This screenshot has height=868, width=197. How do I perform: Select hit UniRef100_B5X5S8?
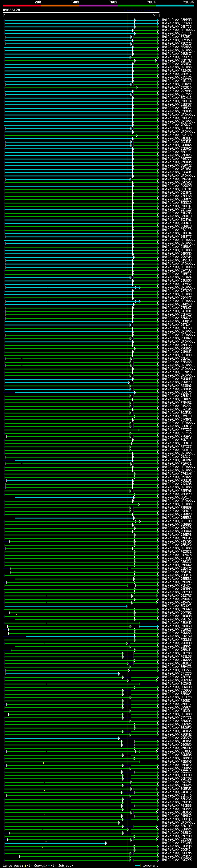coord(177,47)
